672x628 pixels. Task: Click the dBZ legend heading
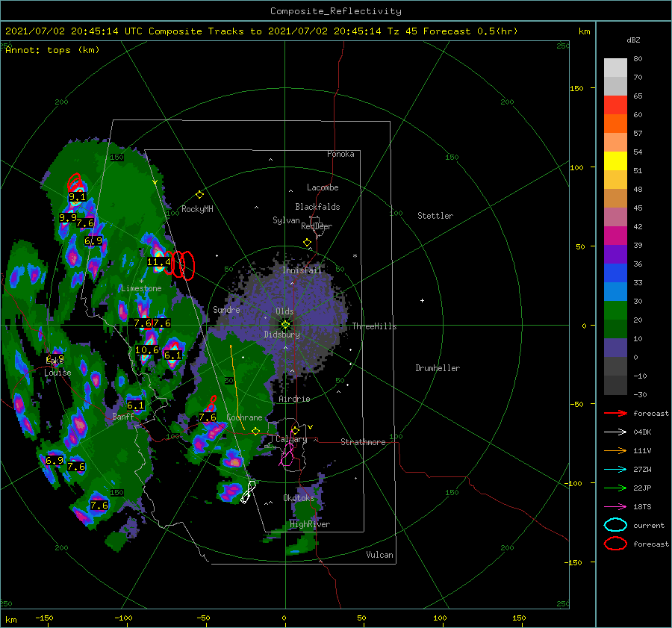633,40
